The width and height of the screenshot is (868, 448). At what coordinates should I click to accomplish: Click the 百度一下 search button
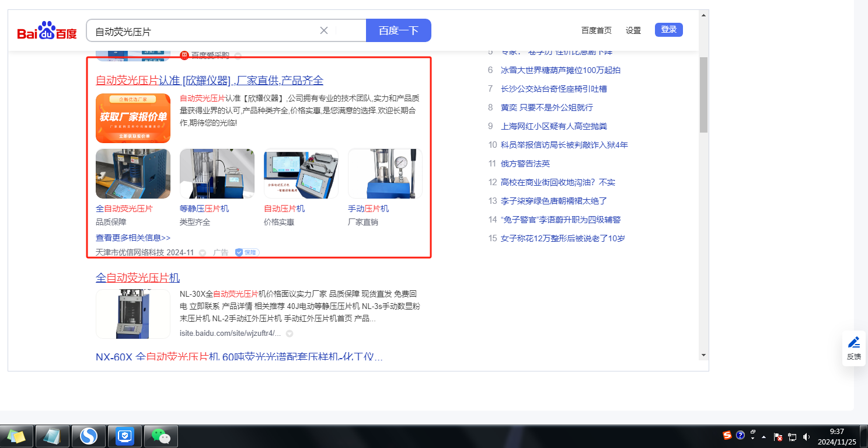pos(399,30)
